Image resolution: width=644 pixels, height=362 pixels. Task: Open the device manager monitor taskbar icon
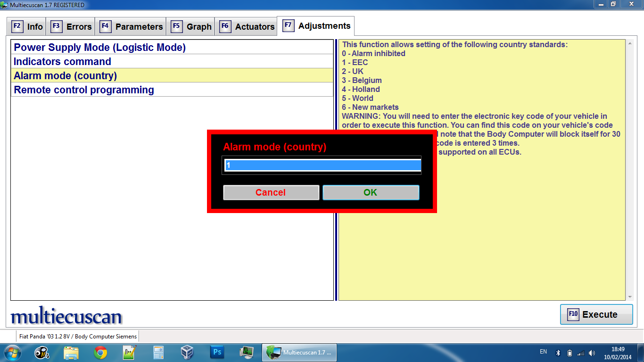pyautogui.click(x=246, y=353)
